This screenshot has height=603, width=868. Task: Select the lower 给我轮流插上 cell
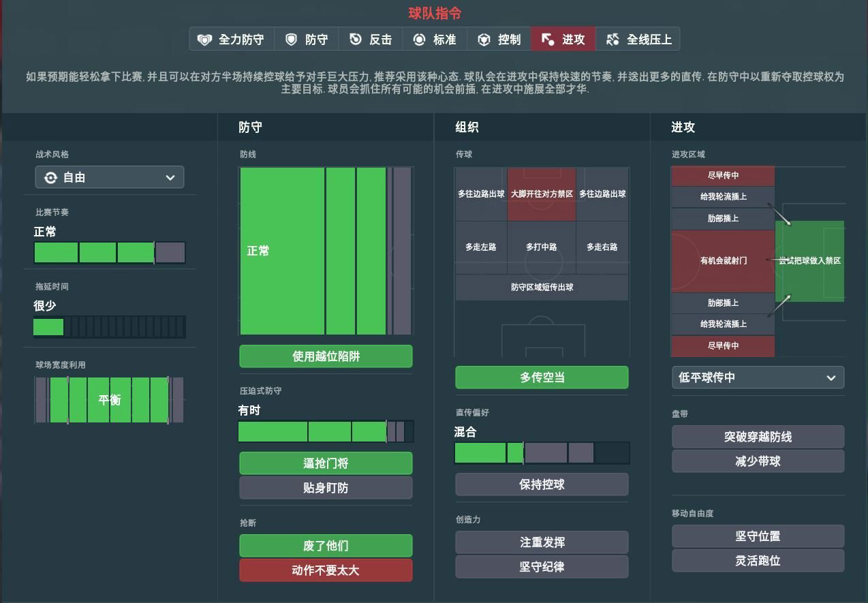pyautogui.click(x=723, y=324)
